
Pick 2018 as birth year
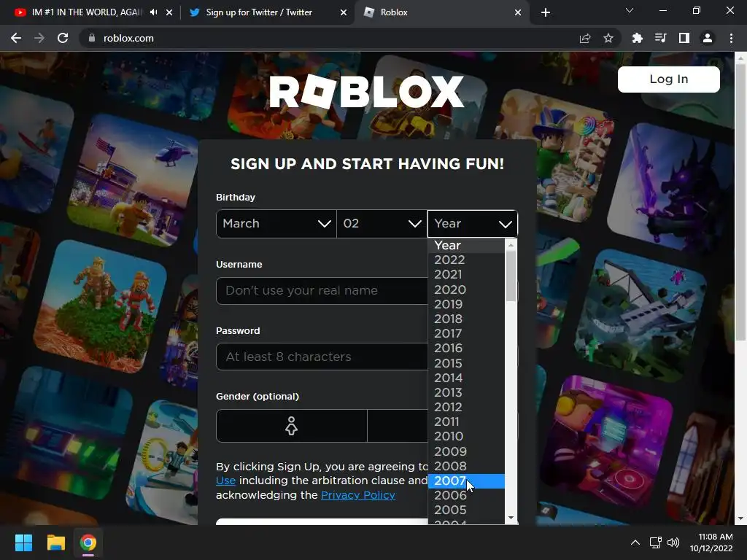point(466,319)
